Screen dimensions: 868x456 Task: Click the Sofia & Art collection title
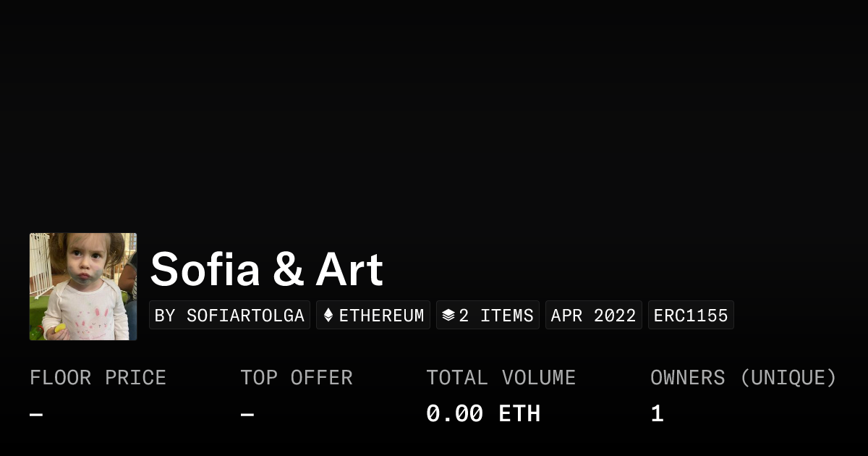pos(266,269)
